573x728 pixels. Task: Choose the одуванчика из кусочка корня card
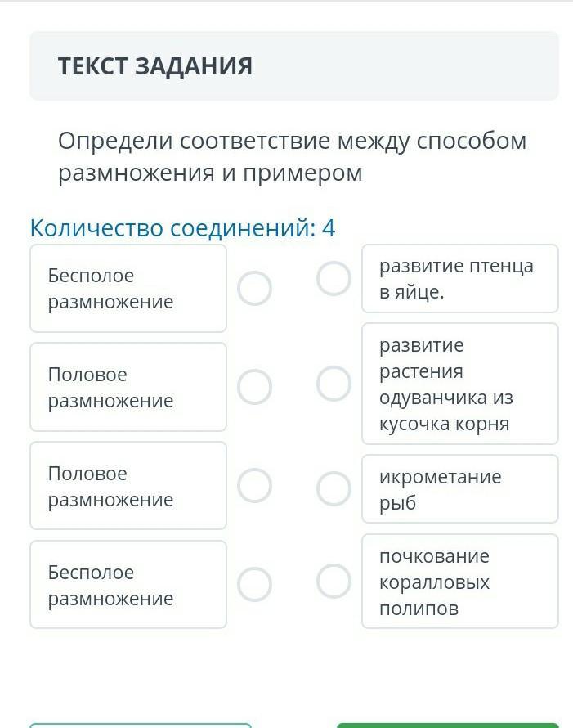pos(459,384)
